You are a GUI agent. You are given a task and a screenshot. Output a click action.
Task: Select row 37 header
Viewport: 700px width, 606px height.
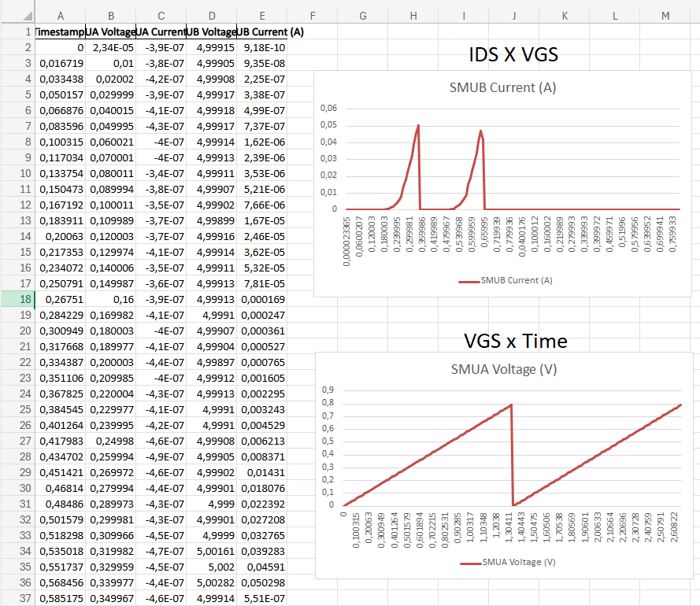17,598
